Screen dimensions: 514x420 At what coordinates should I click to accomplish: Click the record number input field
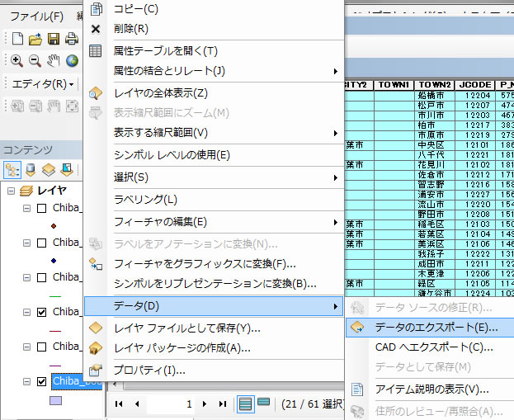175,404
